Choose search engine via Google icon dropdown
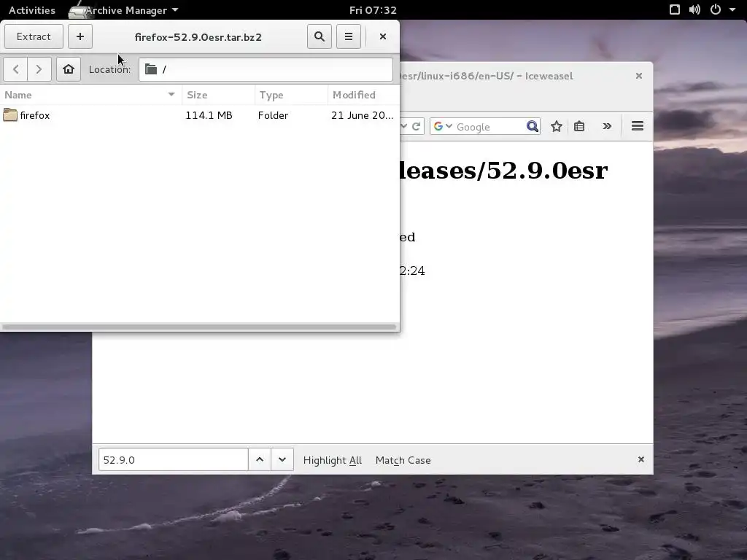 pyautogui.click(x=443, y=126)
